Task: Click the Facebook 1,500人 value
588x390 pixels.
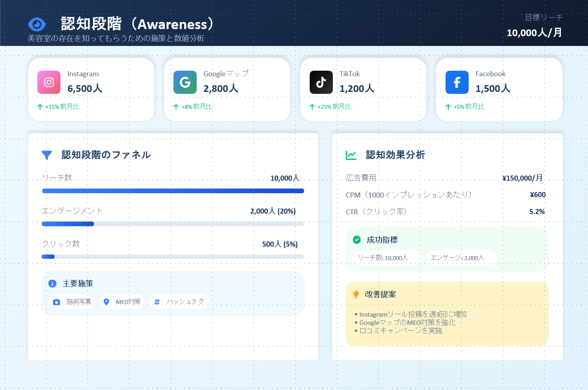Action: click(493, 89)
